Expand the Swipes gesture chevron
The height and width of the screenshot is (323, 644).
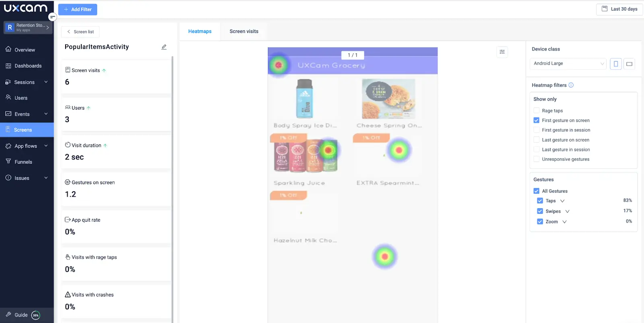pos(568,211)
